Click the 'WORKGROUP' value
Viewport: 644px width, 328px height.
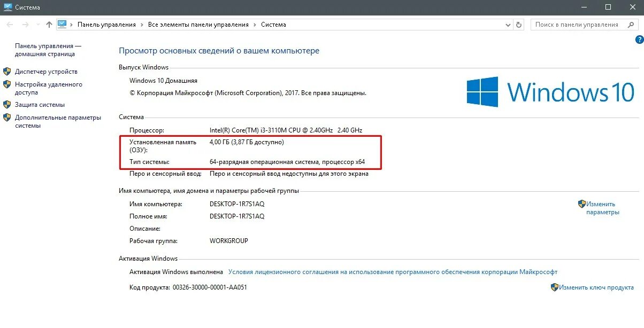(x=229, y=241)
